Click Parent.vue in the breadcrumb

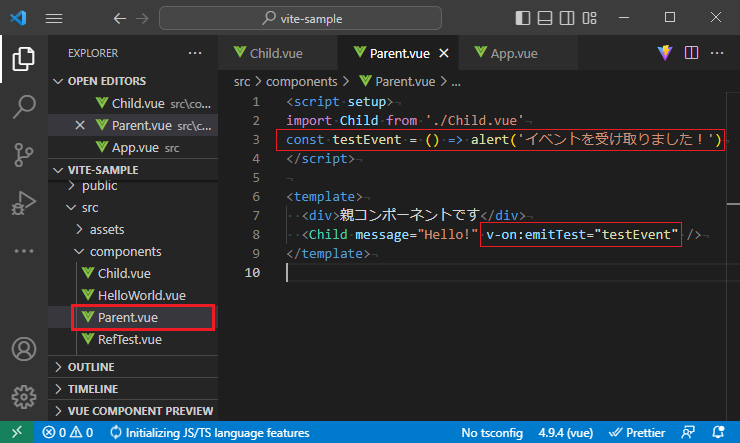click(397, 82)
